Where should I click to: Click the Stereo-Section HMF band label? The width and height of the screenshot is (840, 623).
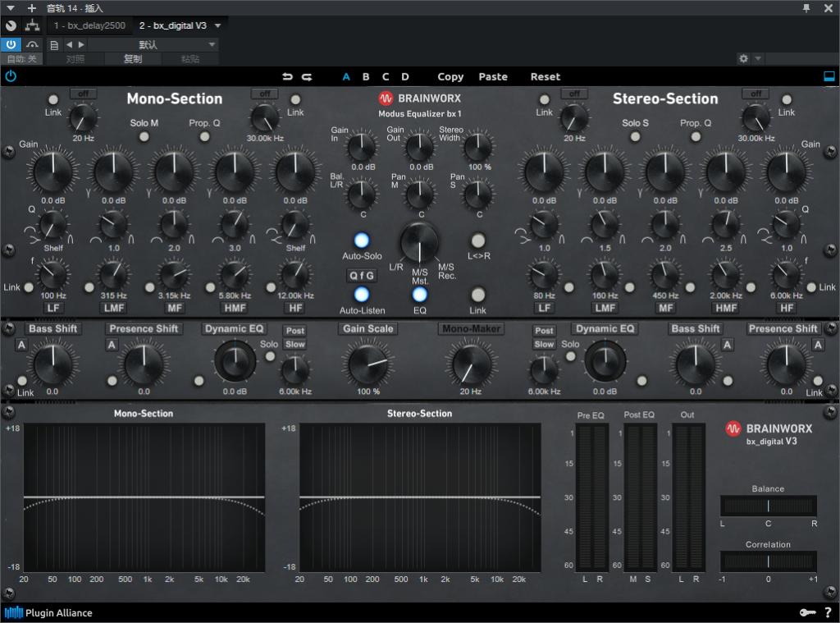(x=727, y=308)
